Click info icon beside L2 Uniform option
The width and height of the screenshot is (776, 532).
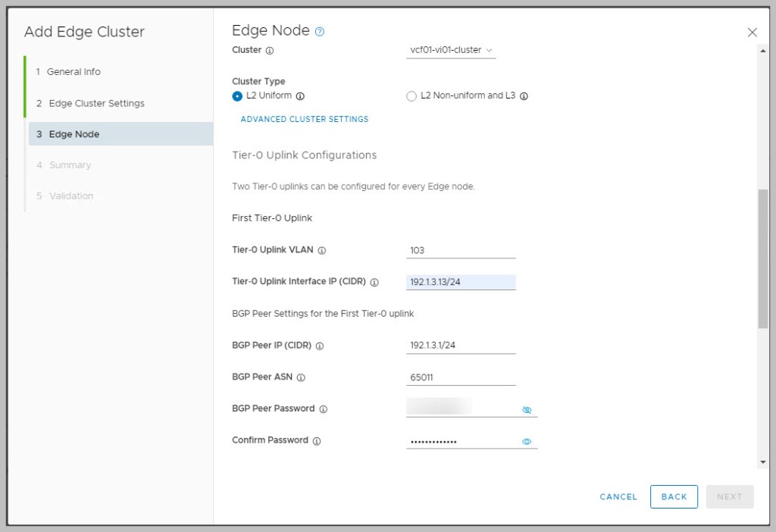pyautogui.click(x=300, y=96)
